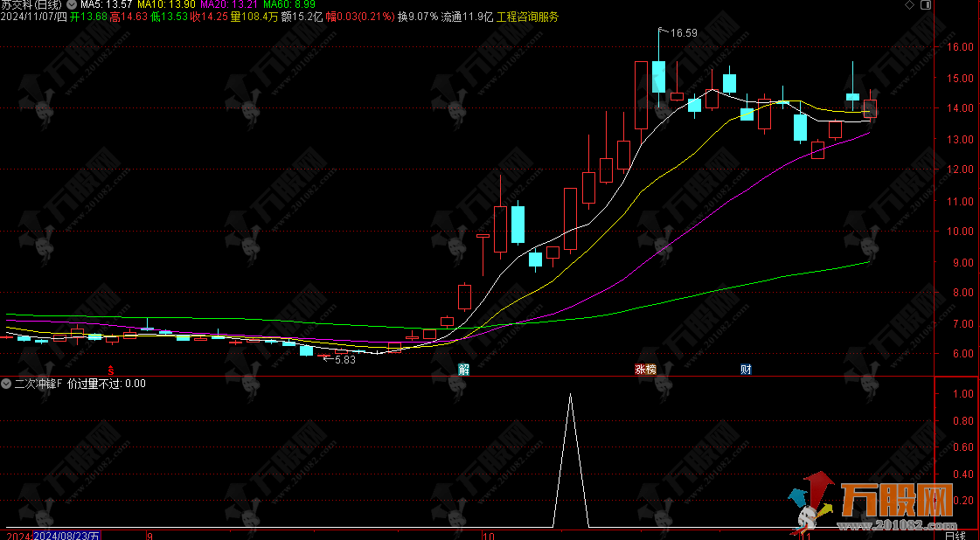
Task: Open the 涨榜 event marker
Action: 646,370
